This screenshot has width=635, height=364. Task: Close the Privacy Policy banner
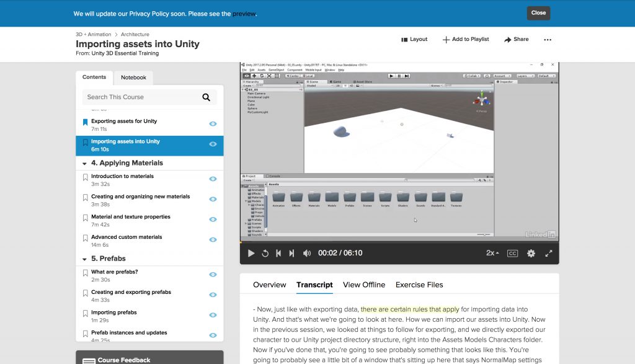[x=538, y=13]
